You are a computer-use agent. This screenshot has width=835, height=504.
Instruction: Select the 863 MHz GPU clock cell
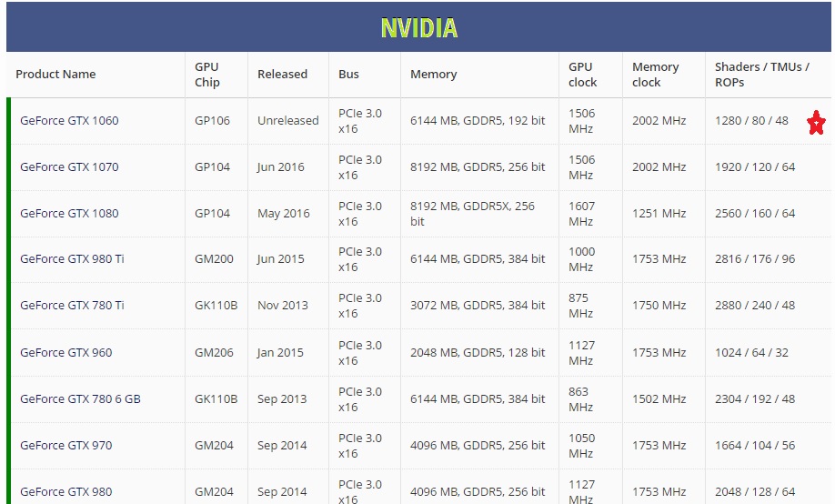click(x=580, y=399)
